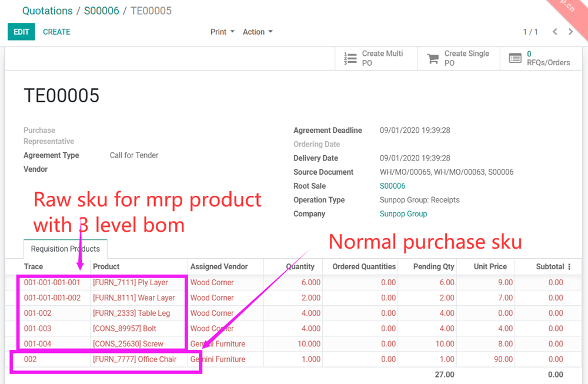Click the Create Single PO cart icon
The width and height of the screenshot is (588, 384).
[433, 58]
